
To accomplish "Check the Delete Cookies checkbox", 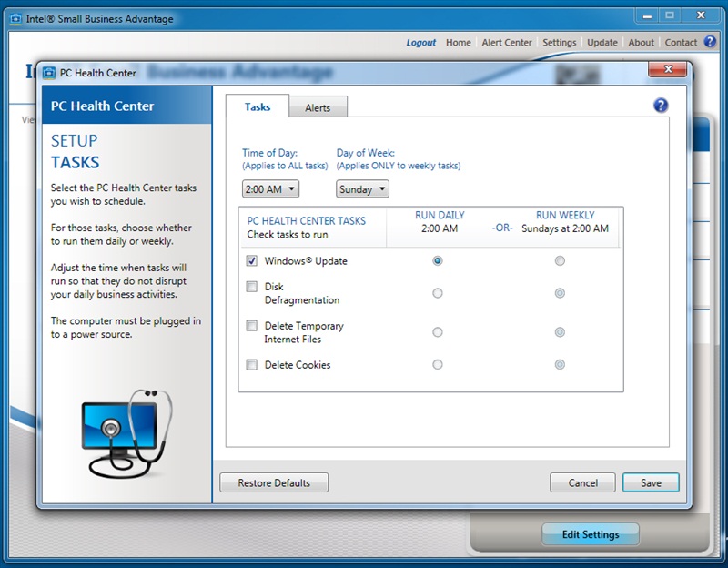I will (x=252, y=365).
